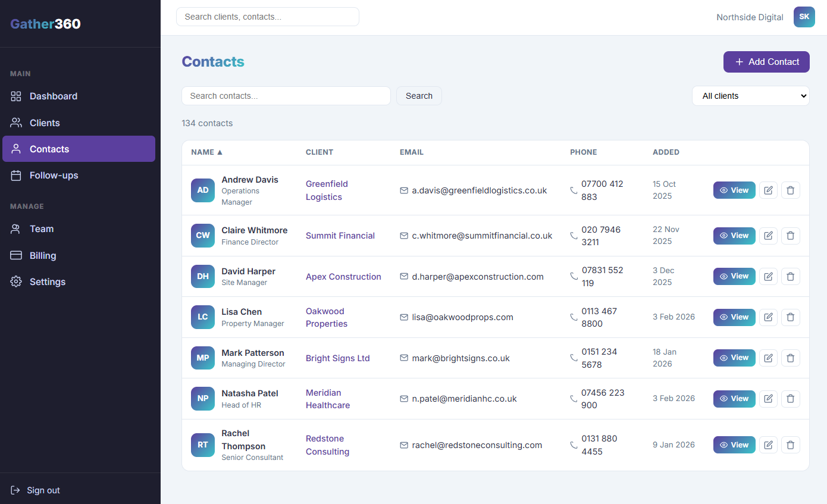Open the All clients filter dropdown

(751, 95)
